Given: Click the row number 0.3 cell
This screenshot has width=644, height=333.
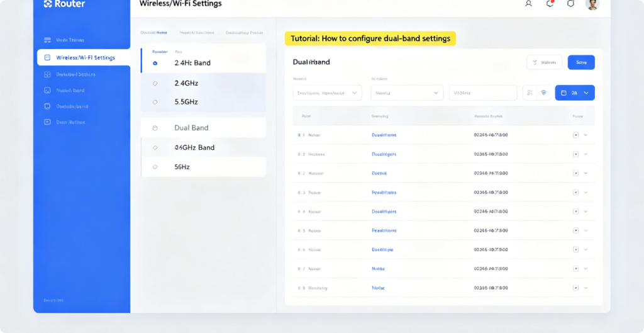Looking at the screenshot, I should (x=301, y=192).
